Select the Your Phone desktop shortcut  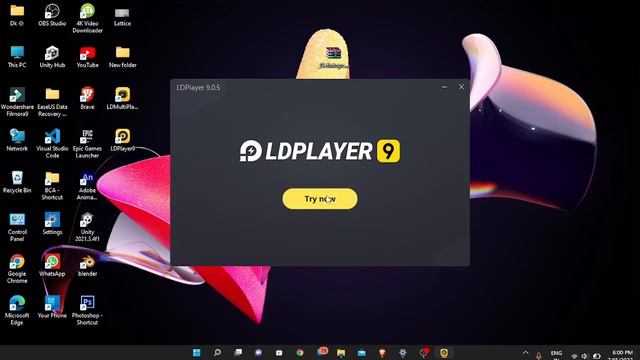[x=52, y=307]
